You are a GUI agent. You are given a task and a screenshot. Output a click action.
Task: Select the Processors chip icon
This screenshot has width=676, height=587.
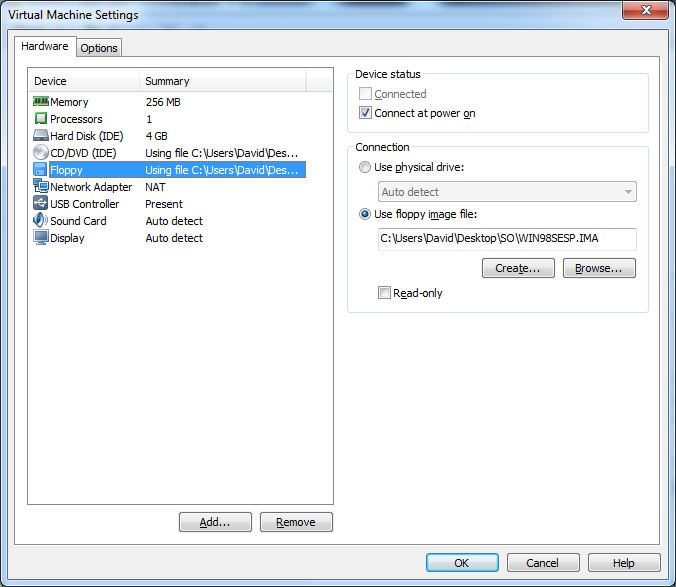[x=41, y=119]
